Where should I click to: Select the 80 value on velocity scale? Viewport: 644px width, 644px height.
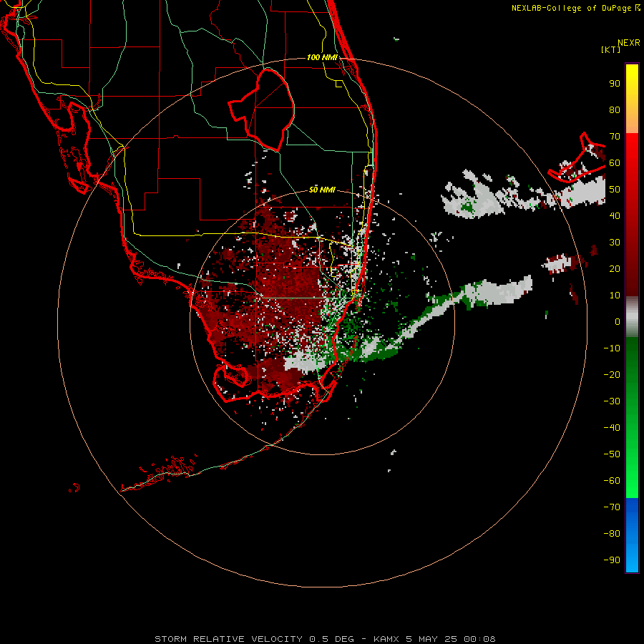(615, 110)
